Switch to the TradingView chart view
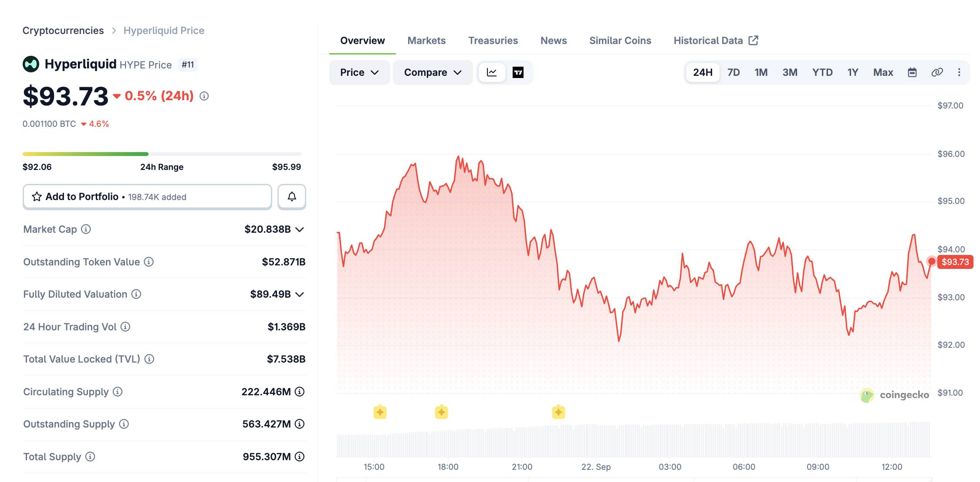The height and width of the screenshot is (482, 980). [x=518, y=72]
